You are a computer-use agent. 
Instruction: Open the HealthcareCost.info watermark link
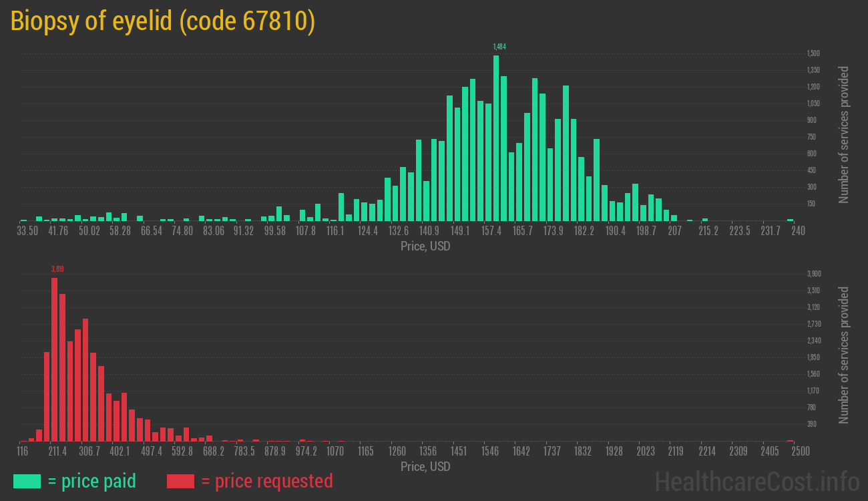(756, 481)
